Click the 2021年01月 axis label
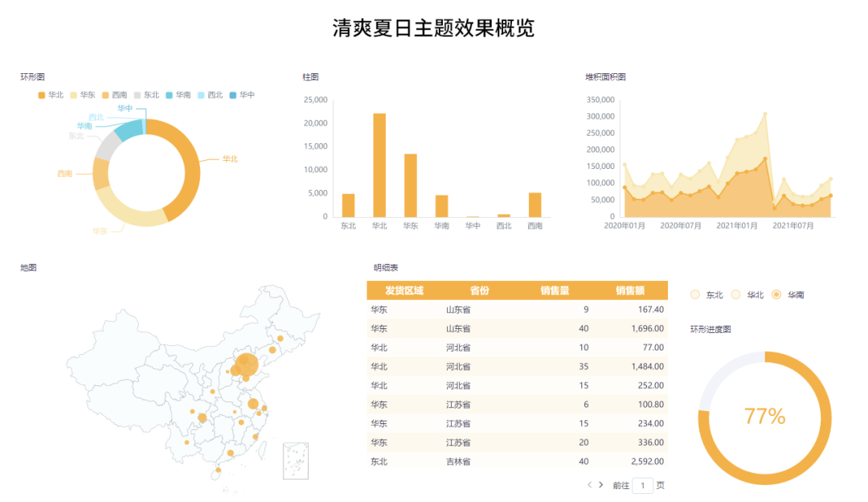Image resolution: width=868 pixels, height=502 pixels. [737, 225]
